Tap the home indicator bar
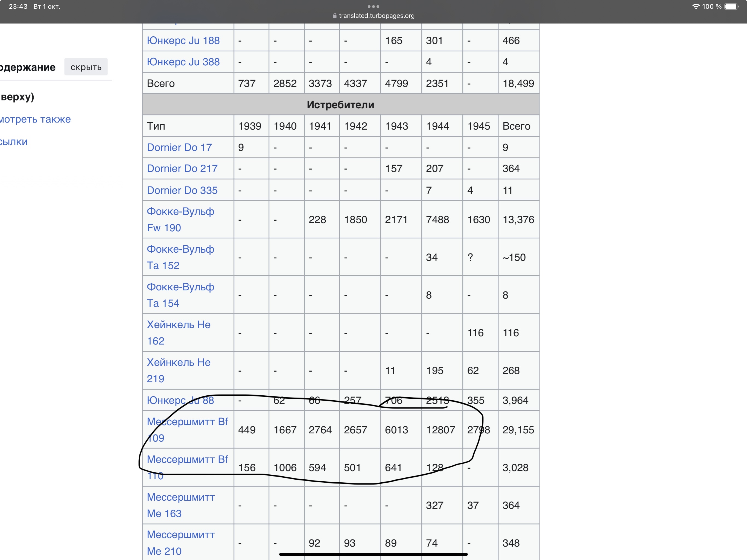The height and width of the screenshot is (560, 747). pyautogui.click(x=373, y=554)
